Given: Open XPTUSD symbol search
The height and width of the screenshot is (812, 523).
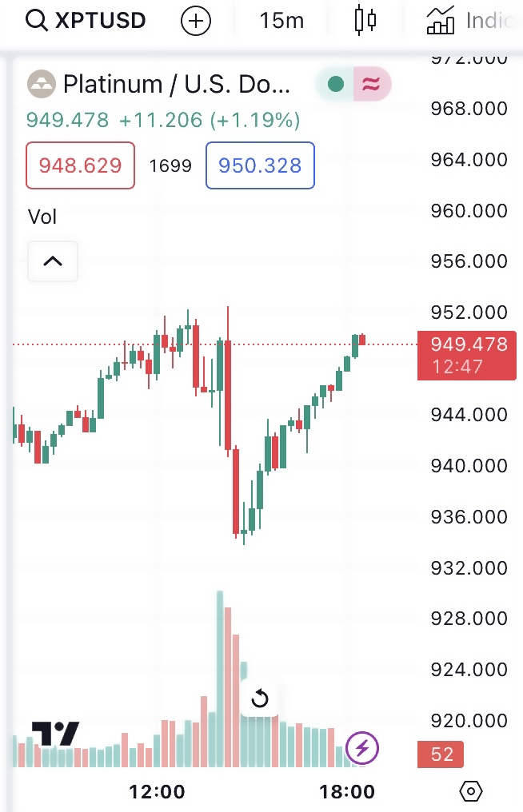Looking at the screenshot, I should (x=100, y=21).
